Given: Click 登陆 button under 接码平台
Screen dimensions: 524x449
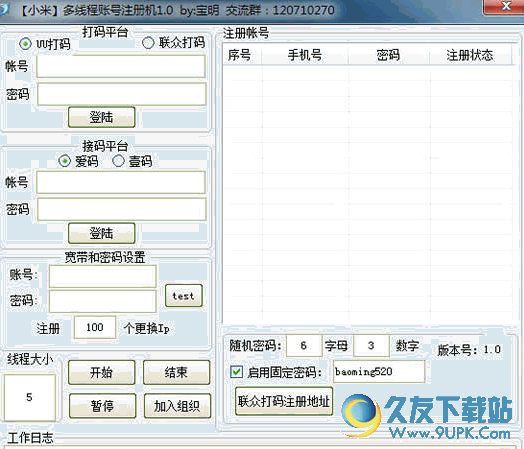Looking at the screenshot, I should tap(102, 233).
